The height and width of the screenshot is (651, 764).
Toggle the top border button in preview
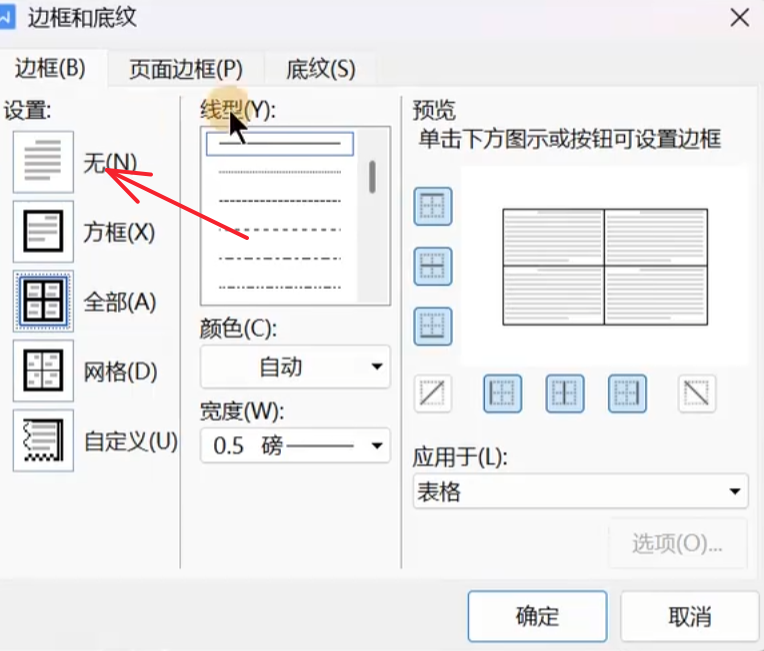433,207
